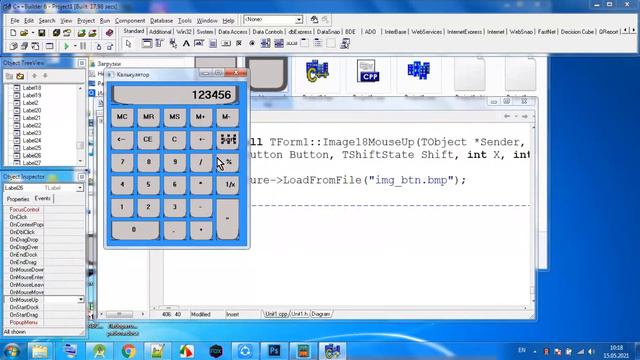Viewport: 640px width, 360px height.
Task: Pause the running program
Action: tap(83, 46)
